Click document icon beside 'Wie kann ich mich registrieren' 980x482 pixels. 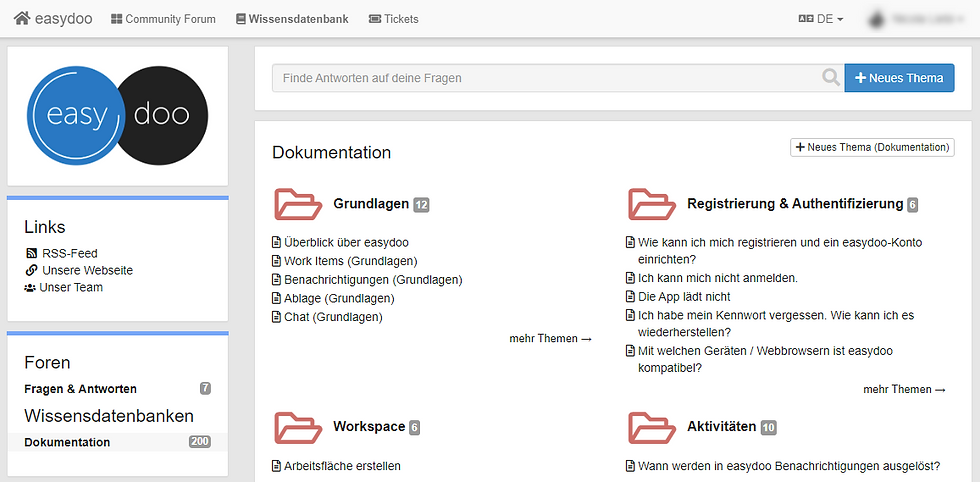click(630, 243)
